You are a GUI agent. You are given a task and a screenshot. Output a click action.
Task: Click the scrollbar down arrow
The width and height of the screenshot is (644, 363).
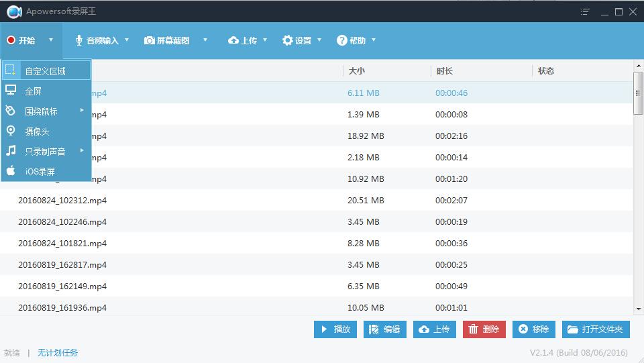point(638,309)
